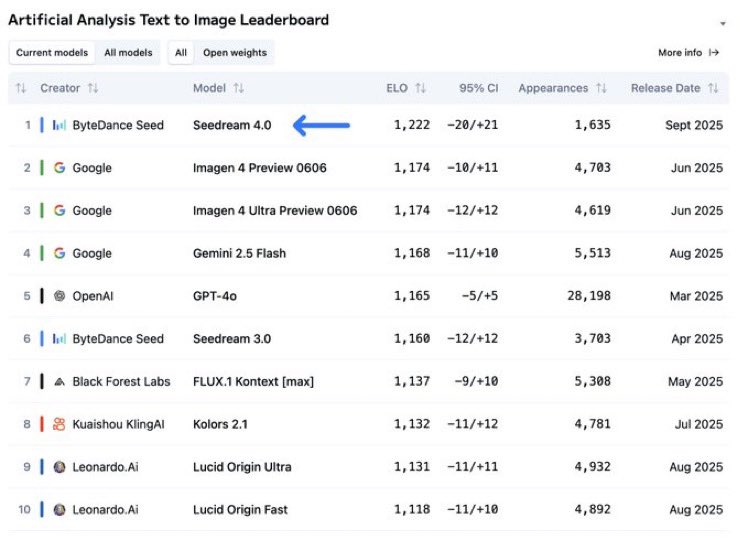Click the Google logo beside Gemini 2.5 Flash
Screen dimensions: 748x540
(59, 253)
